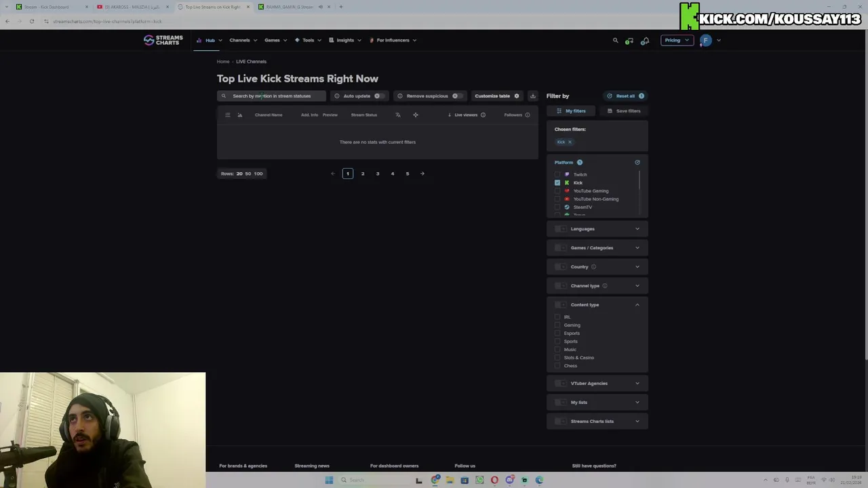Open the For Influencers menu

click(393, 40)
